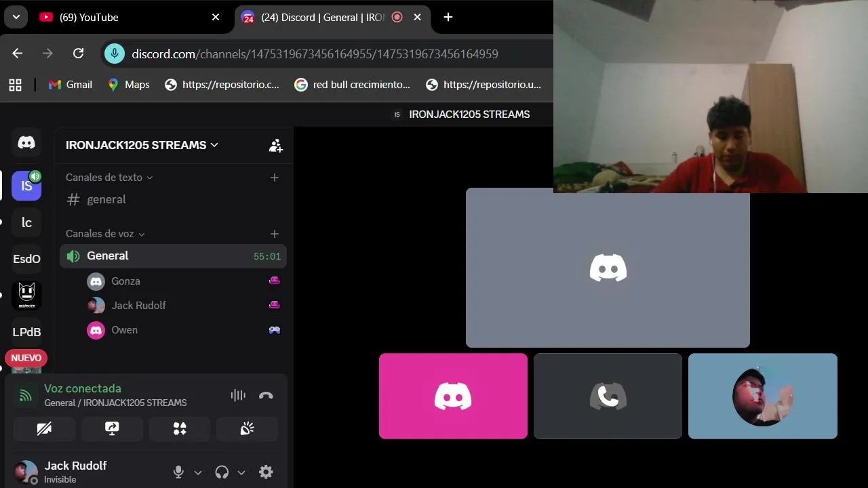The width and height of the screenshot is (868, 488).
Task: Click the invite members icon
Action: coord(275,145)
